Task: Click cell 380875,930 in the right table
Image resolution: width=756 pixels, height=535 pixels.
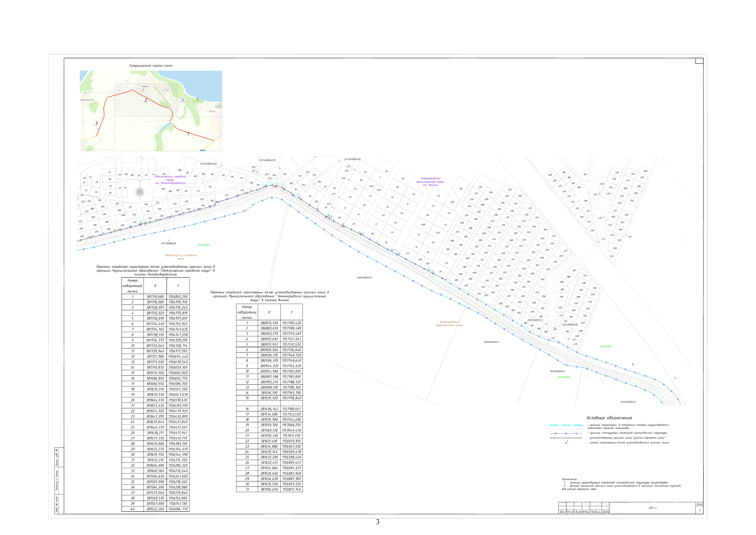Action: [x=269, y=323]
